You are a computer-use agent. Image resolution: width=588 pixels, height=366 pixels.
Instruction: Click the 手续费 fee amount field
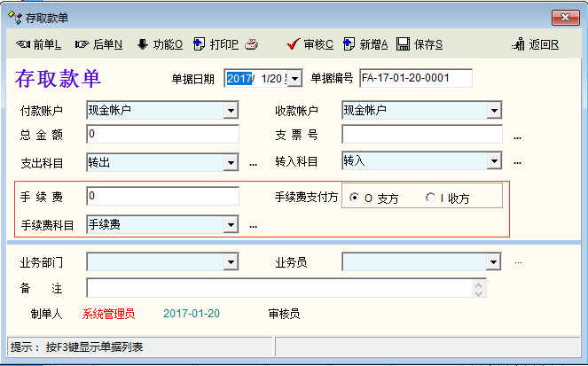[x=162, y=196]
